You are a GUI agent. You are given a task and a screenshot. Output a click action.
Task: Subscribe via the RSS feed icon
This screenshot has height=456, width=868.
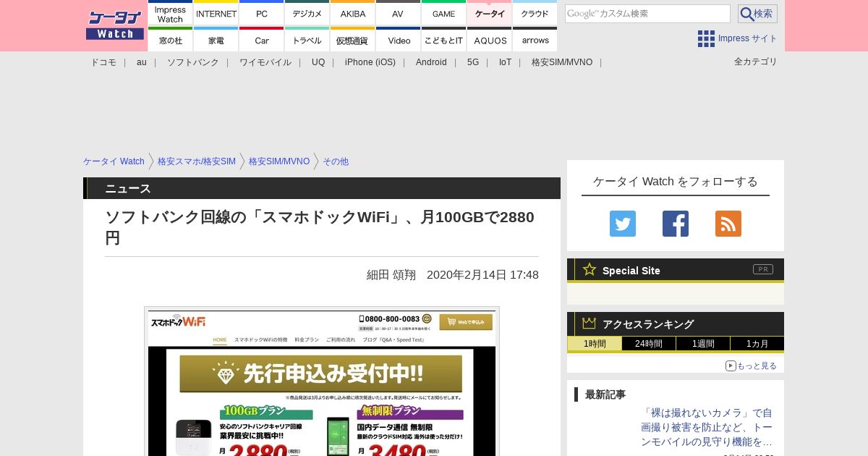click(728, 224)
